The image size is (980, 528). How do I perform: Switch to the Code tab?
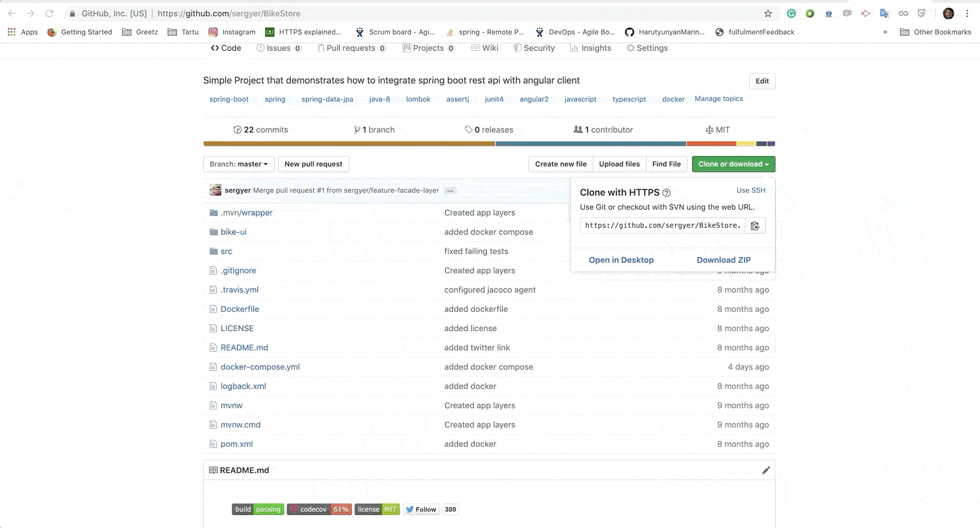[226, 48]
